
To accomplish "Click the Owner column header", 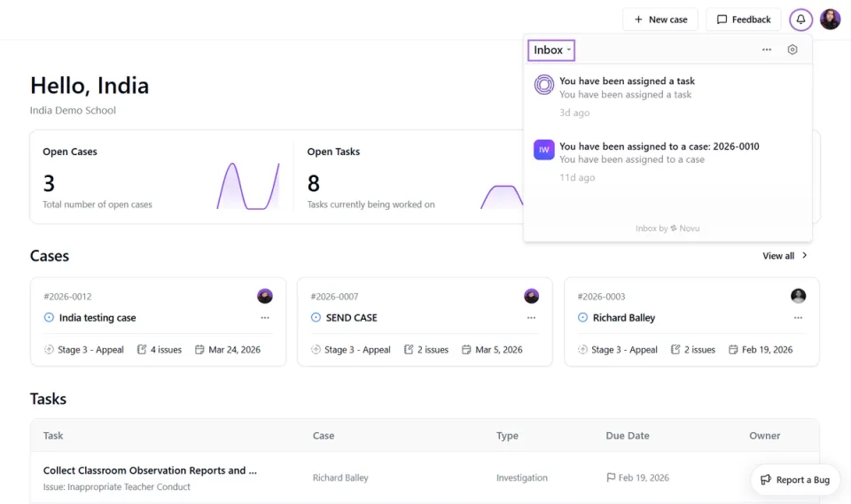I will (x=765, y=436).
